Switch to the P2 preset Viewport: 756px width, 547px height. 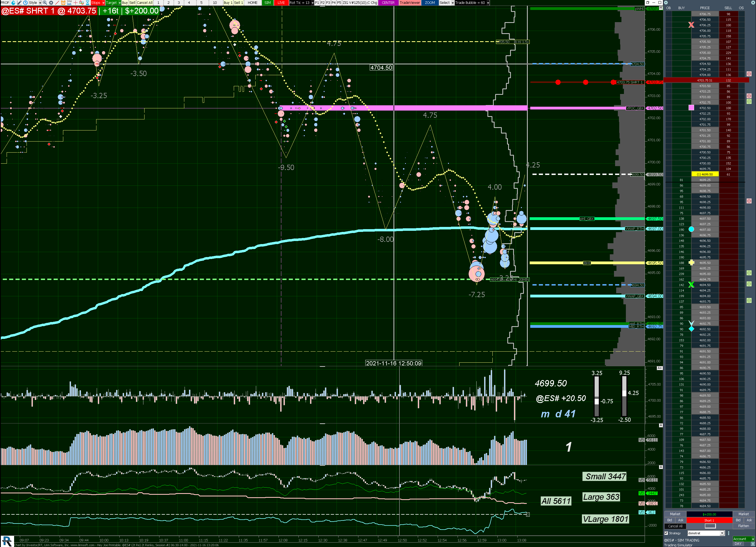[322, 3]
